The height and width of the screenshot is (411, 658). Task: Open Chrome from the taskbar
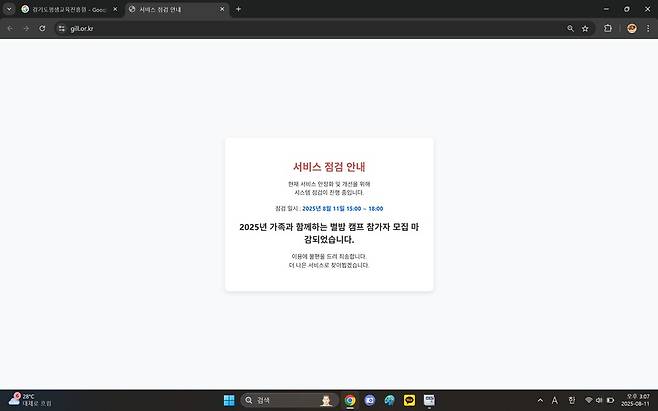350,401
